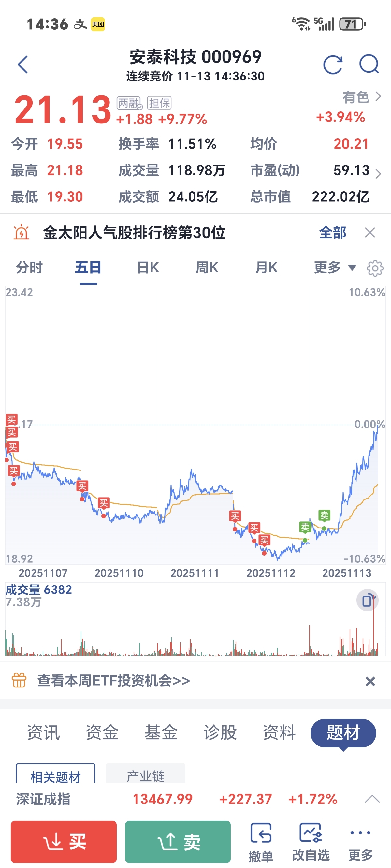Open the ETF gift promotion icon

click(19, 680)
